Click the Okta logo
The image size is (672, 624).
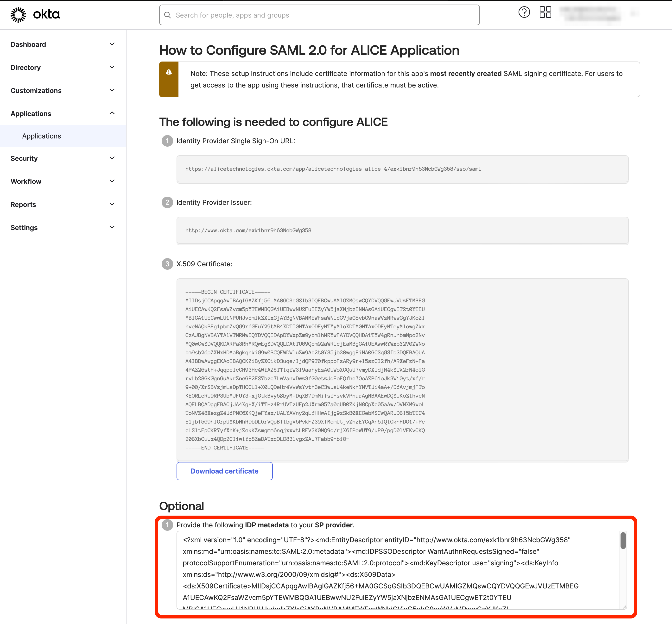click(35, 14)
